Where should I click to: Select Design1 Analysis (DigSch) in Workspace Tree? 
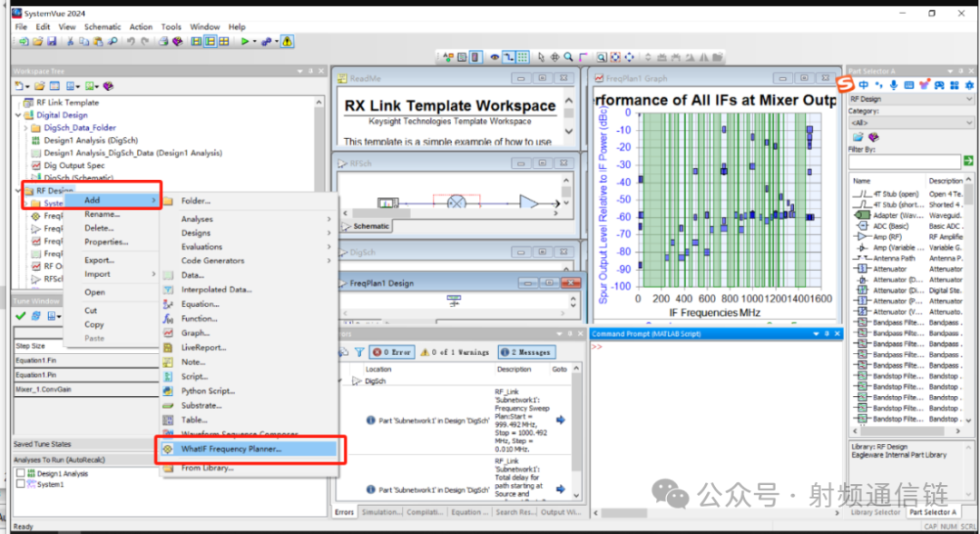coord(92,141)
